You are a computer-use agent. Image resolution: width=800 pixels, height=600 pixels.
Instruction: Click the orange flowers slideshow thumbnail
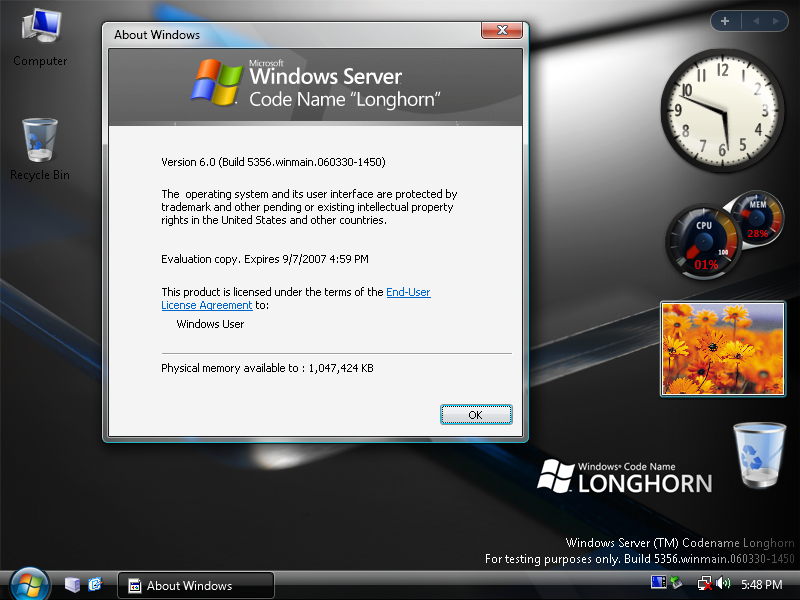723,349
